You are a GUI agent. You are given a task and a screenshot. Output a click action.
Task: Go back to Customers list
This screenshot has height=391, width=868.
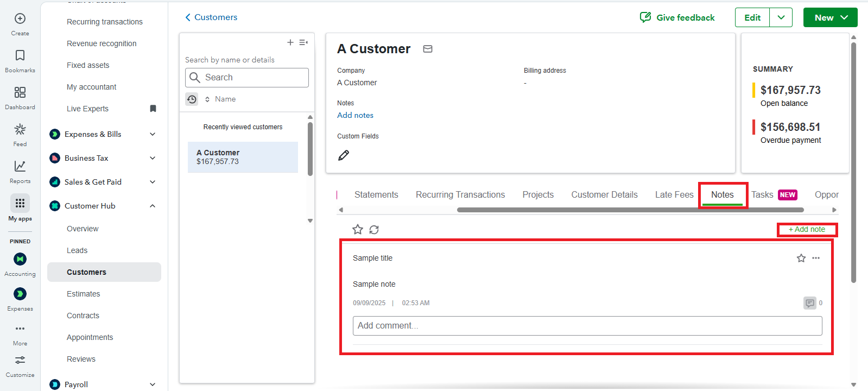point(211,17)
